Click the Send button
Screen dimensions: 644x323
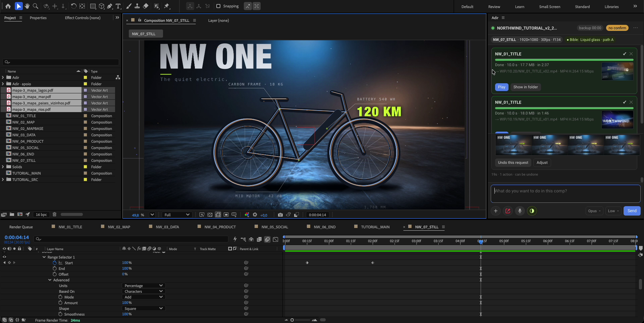632,211
